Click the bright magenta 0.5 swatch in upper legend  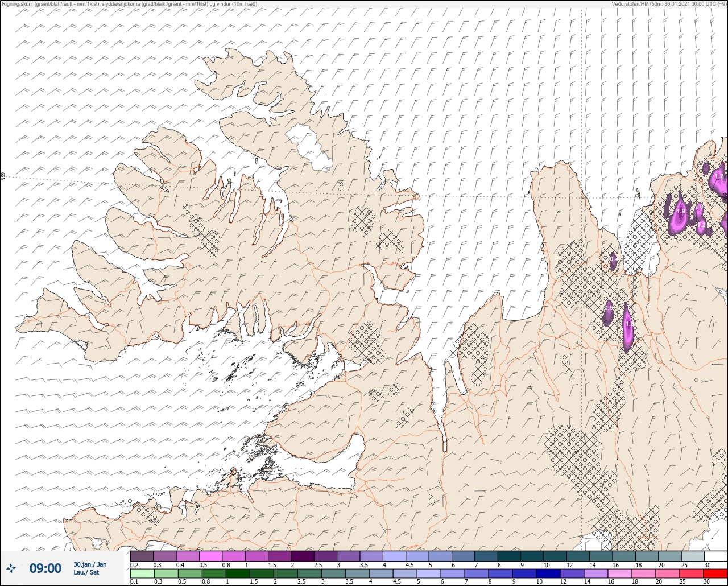pyautogui.click(x=210, y=556)
